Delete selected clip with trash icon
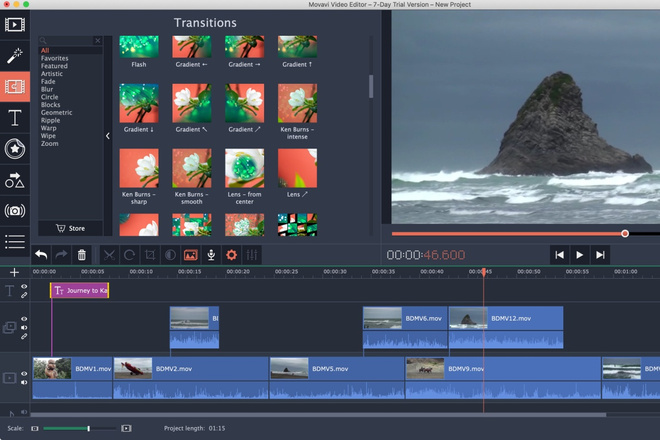The width and height of the screenshot is (660, 440). (82, 255)
